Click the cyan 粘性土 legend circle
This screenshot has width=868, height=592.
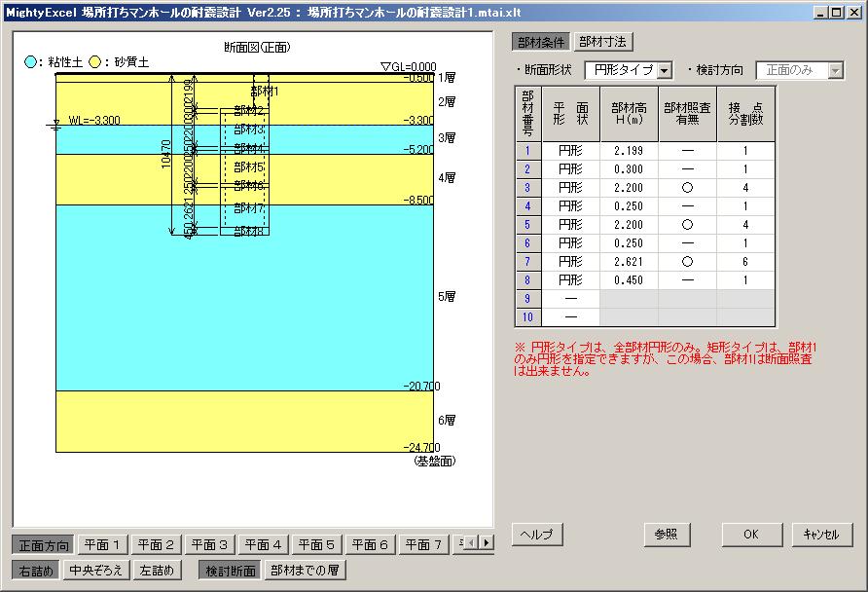tap(30, 62)
